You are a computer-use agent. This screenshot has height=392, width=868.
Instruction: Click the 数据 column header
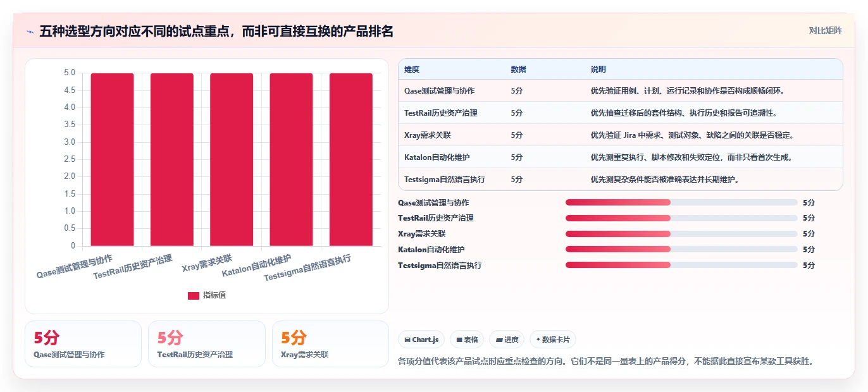[518, 70]
